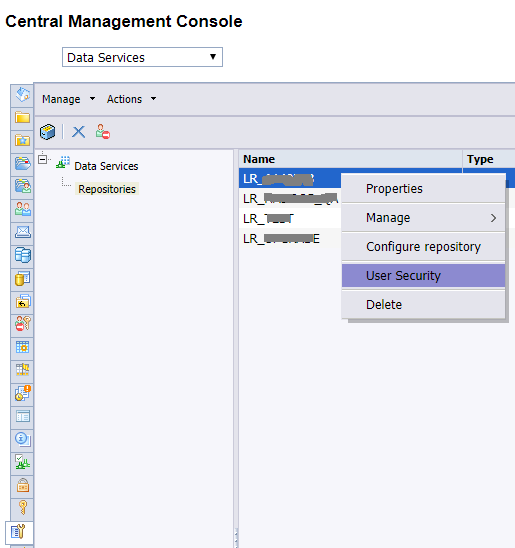
Task: Open the Calendars icon in sidebar
Action: [x=22, y=347]
